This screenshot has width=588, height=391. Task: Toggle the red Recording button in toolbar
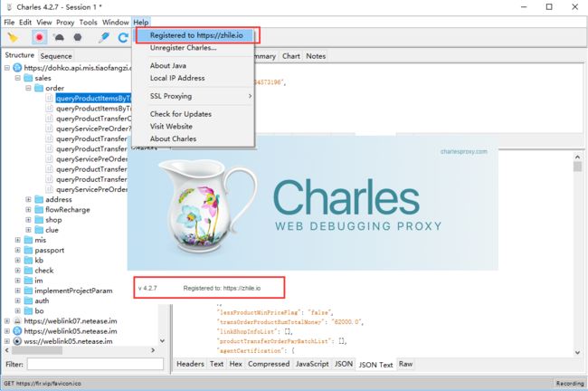39,37
